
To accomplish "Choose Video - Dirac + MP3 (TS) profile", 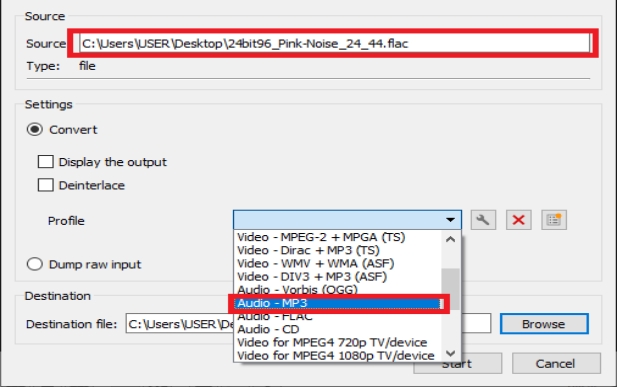I will 338,250.
